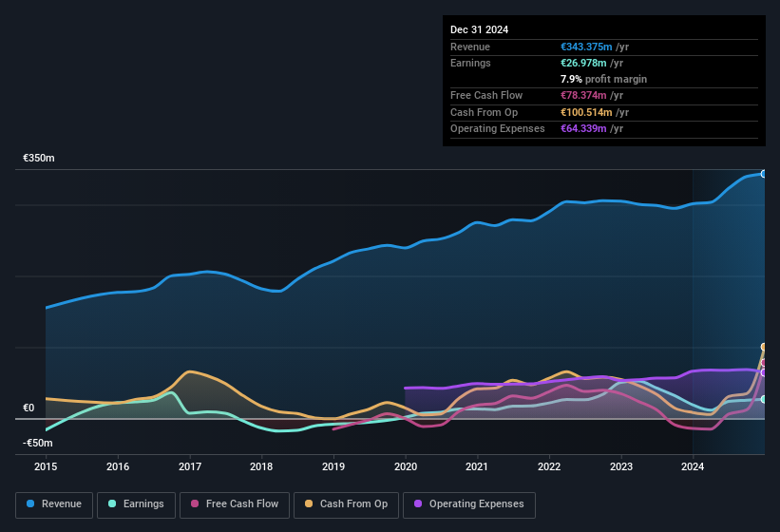Click the 2023 x-axis label
Image resolution: width=780 pixels, height=532 pixels.
[621, 466]
